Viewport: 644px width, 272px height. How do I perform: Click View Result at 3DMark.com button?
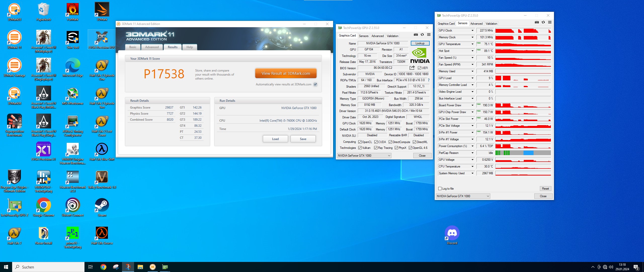tap(286, 73)
